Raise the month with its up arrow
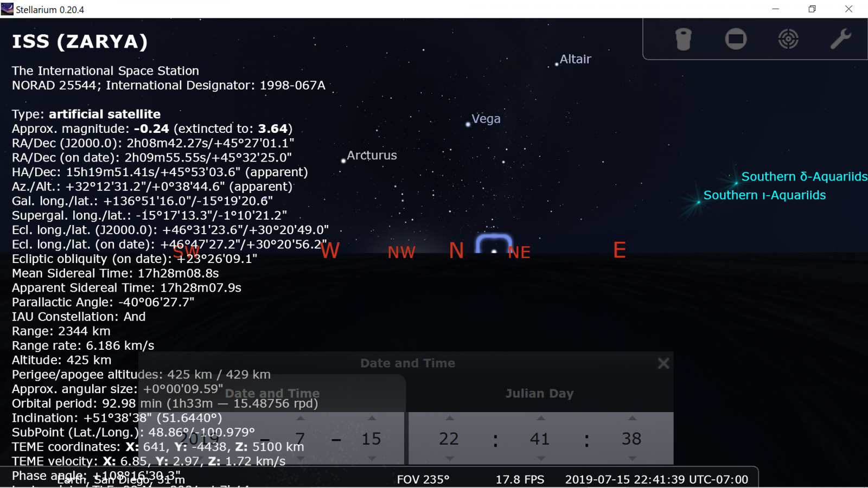 pos(300,418)
